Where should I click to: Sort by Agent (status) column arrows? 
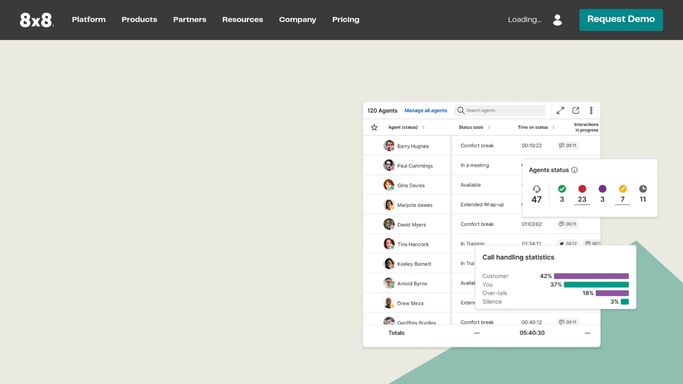point(423,128)
